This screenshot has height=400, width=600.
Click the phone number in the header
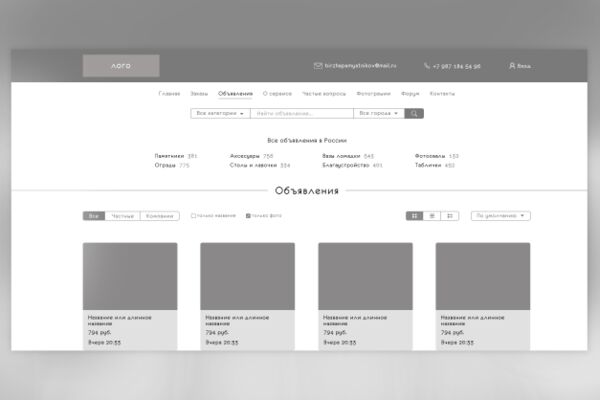[x=456, y=66]
